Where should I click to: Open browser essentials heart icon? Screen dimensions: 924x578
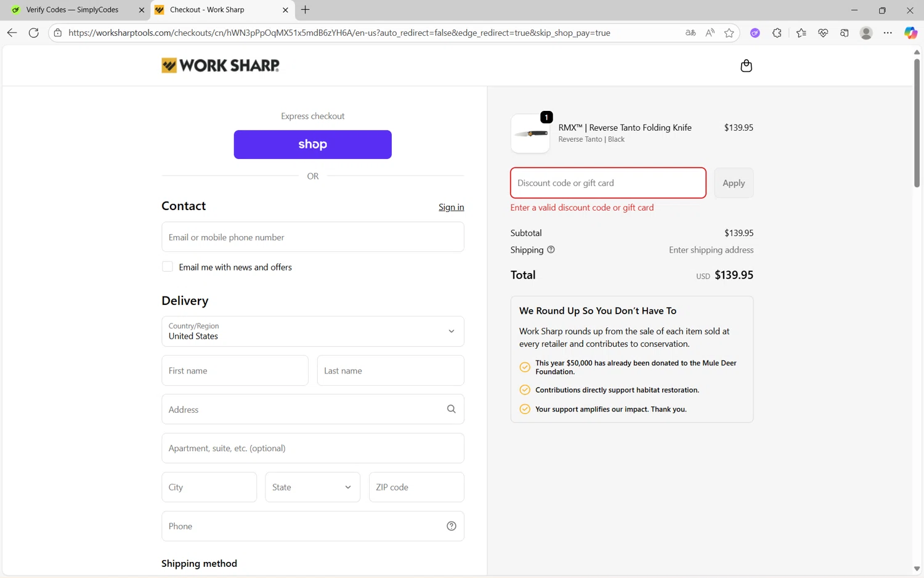tap(823, 33)
